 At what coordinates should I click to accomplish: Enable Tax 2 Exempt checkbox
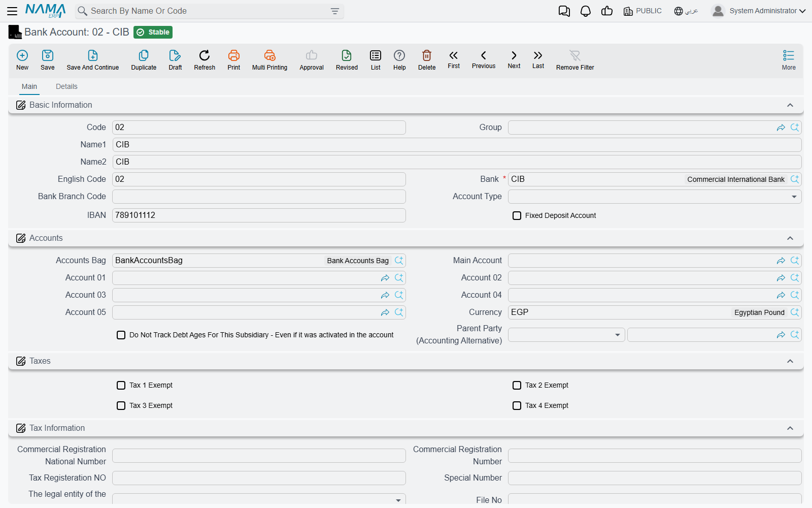(517, 386)
